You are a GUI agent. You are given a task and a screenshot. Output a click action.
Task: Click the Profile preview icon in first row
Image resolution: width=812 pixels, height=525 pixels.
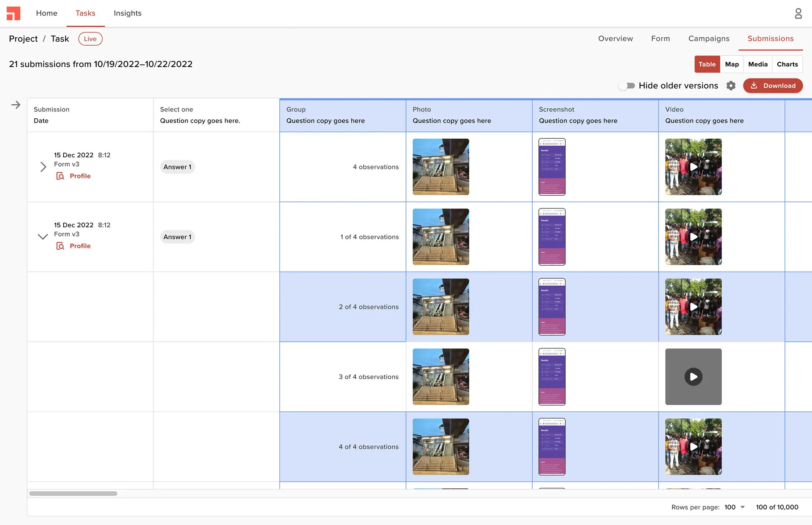tap(60, 176)
